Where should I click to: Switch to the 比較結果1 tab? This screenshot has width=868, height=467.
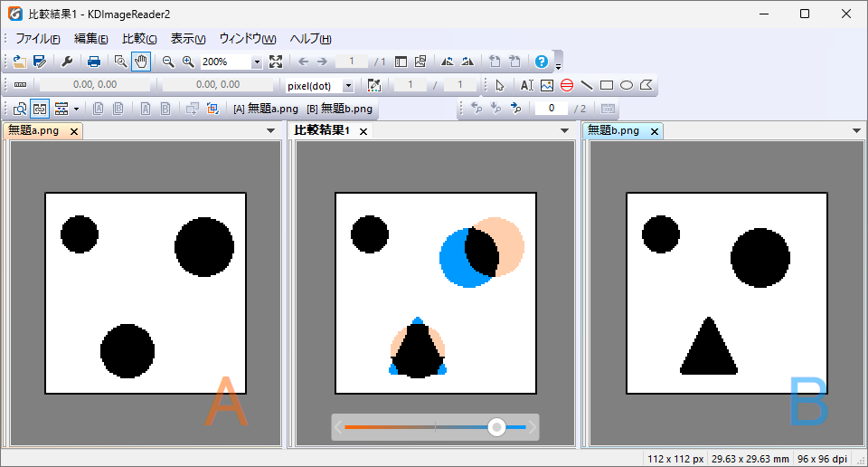coord(322,130)
